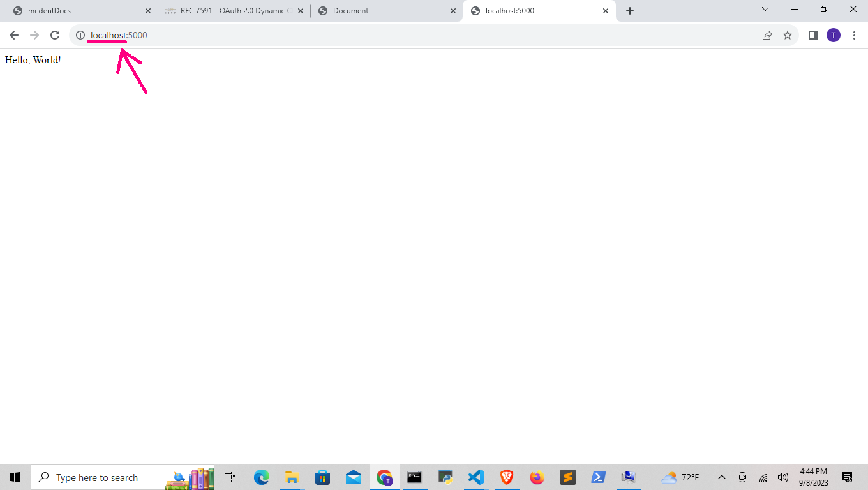Show hidden system tray icons
The height and width of the screenshot is (490, 868).
[x=722, y=477]
